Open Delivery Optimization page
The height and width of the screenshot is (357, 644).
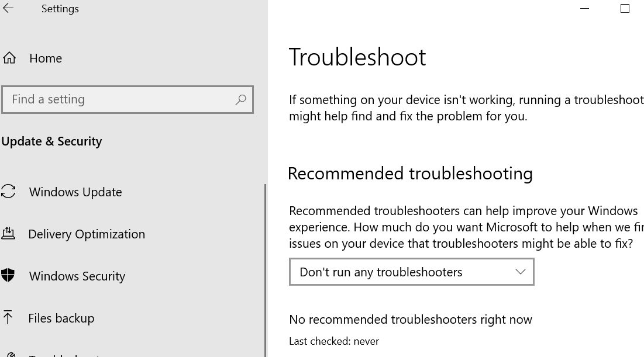pyautogui.click(x=87, y=234)
